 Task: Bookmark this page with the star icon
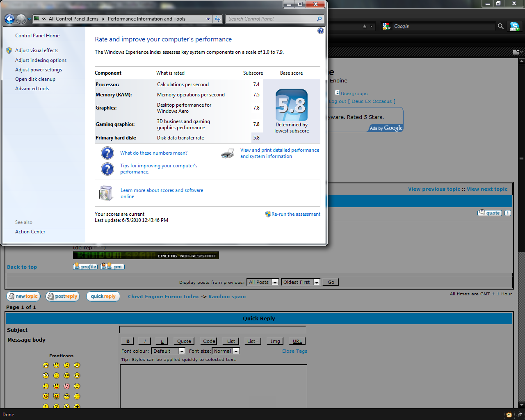(365, 26)
